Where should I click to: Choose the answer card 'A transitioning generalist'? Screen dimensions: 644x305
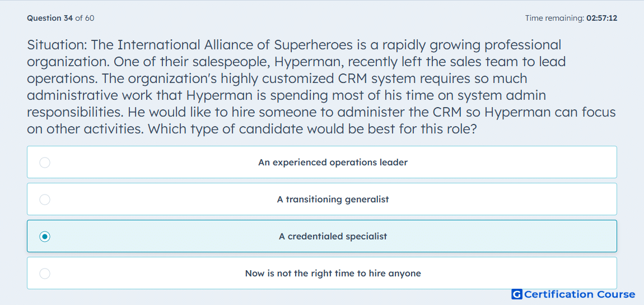pos(322,199)
